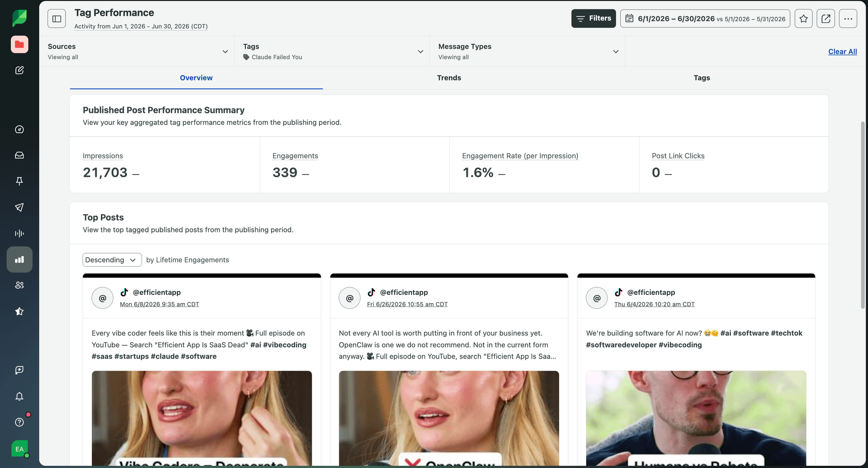This screenshot has width=868, height=468.
Task: Select the Reports bar chart icon
Action: 19,260
